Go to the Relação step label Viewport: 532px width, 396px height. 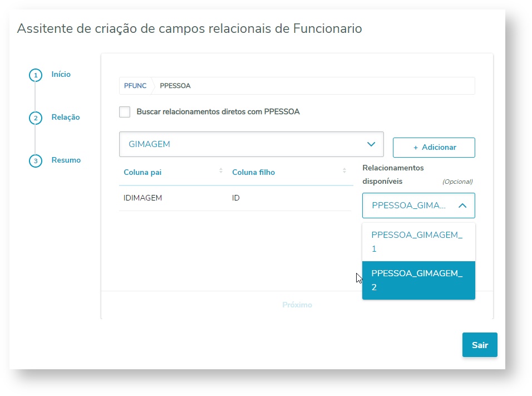(x=66, y=117)
